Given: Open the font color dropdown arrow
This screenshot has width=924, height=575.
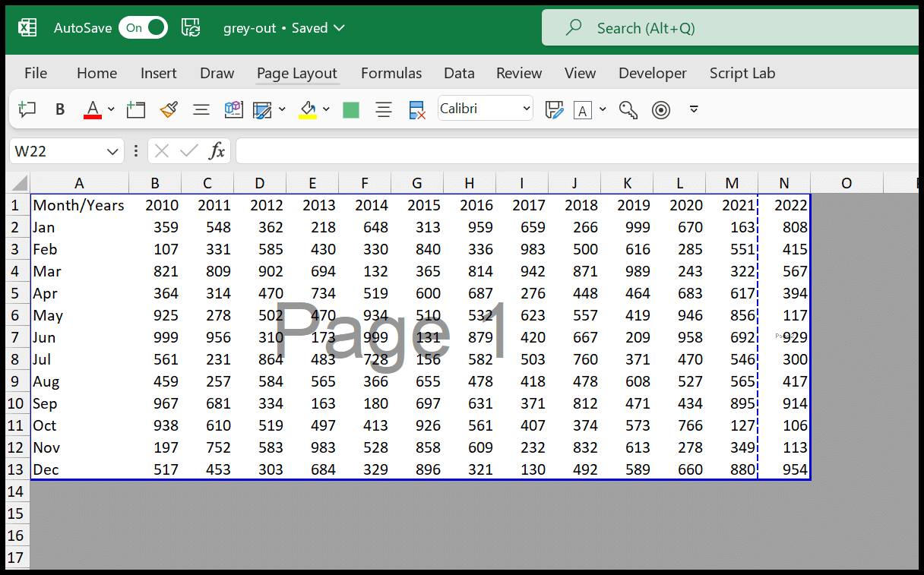Looking at the screenshot, I should 111,109.
